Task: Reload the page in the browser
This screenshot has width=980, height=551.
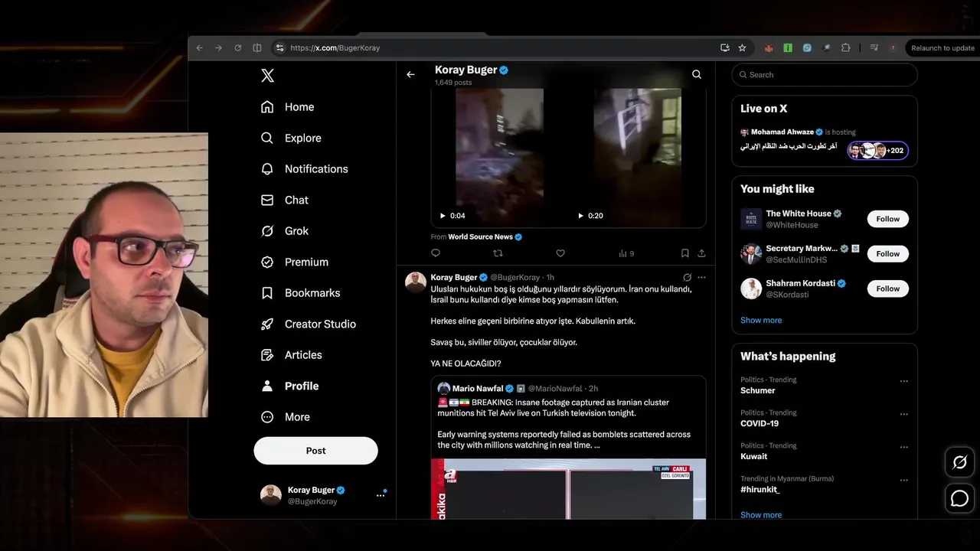Action: pos(237,47)
